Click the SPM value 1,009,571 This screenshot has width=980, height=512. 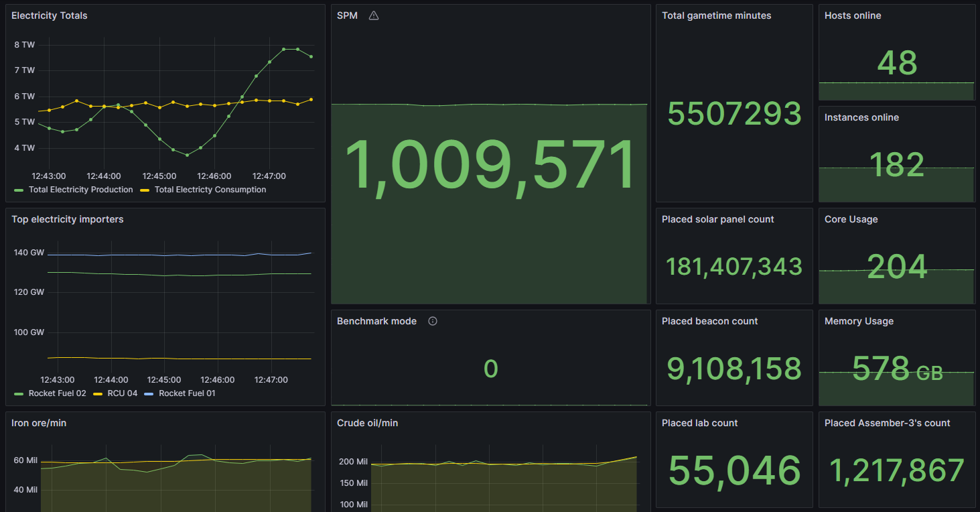[490, 166]
